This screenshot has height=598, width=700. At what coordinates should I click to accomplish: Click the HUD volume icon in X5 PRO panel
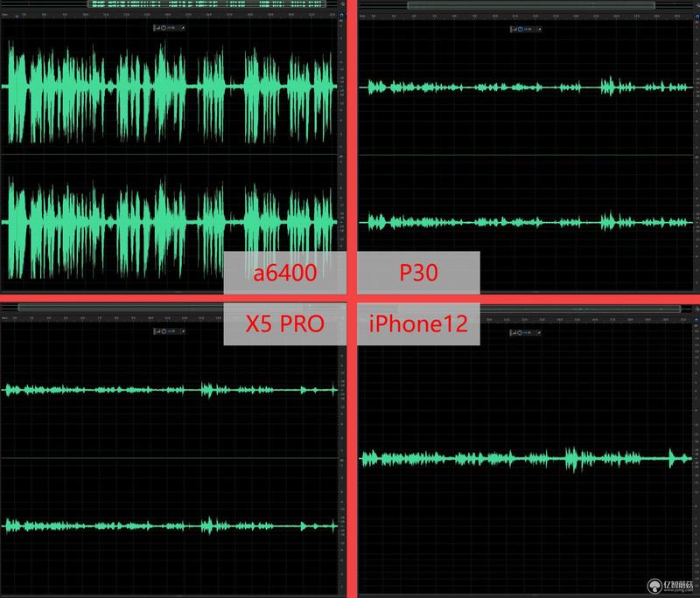[157, 331]
